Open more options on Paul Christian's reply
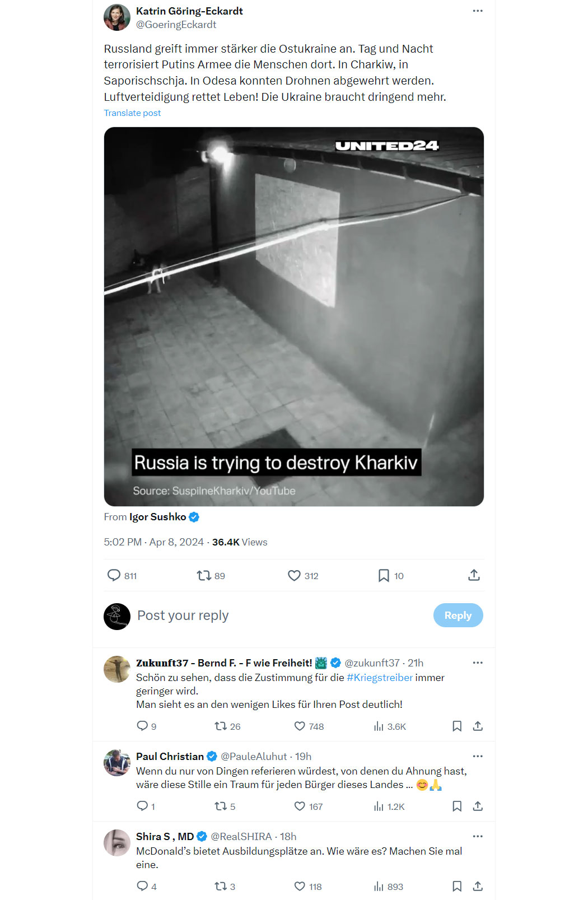 [478, 756]
